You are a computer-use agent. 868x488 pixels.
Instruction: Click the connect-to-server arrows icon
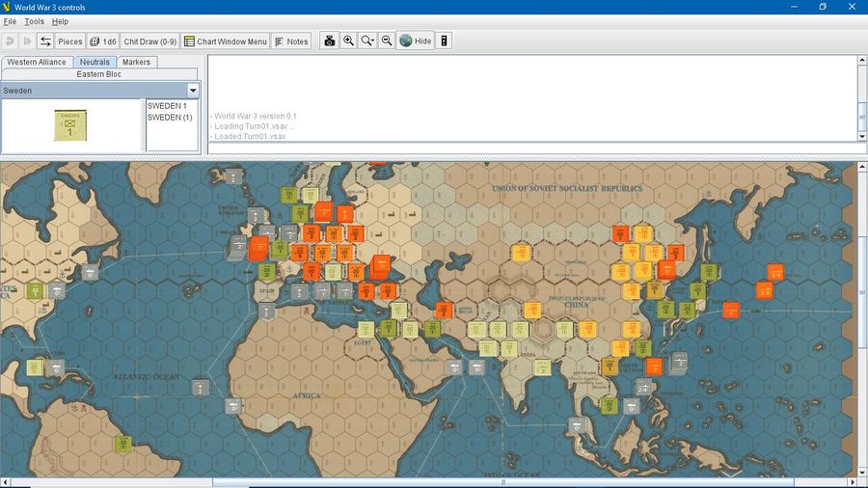[45, 41]
